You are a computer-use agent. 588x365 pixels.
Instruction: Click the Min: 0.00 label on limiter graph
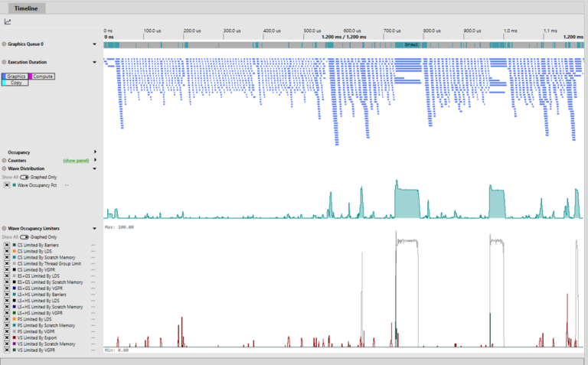coord(116,350)
